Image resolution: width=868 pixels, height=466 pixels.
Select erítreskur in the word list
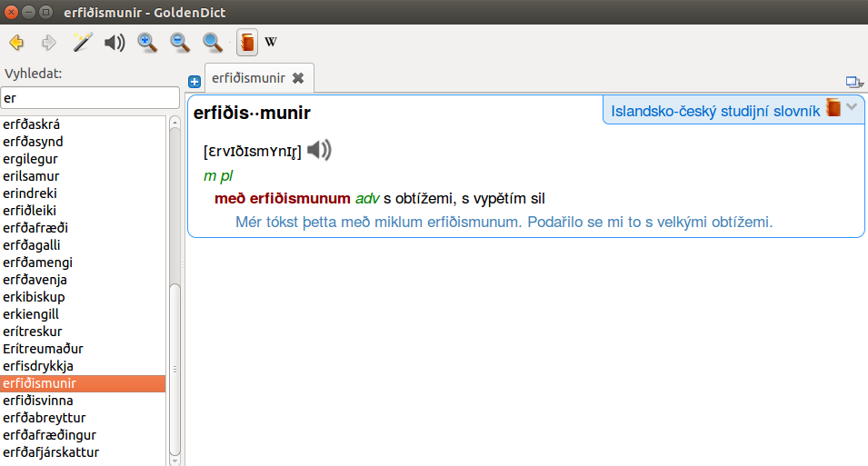click(x=83, y=332)
